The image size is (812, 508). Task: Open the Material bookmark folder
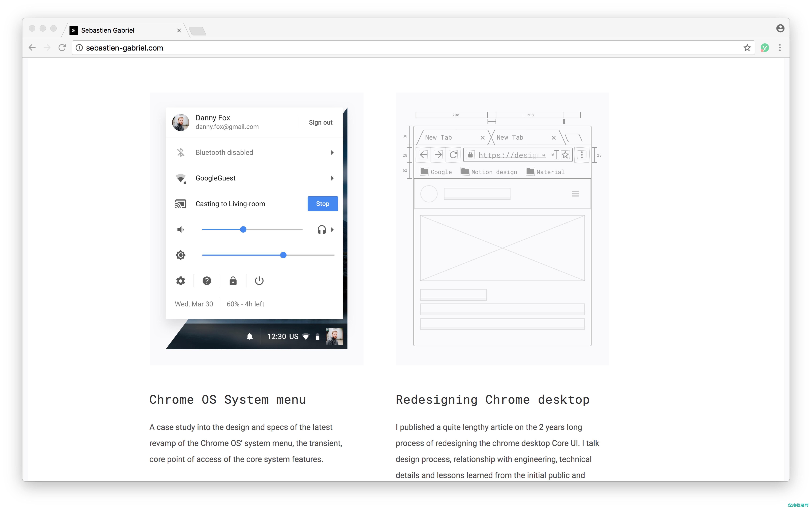pyautogui.click(x=545, y=172)
